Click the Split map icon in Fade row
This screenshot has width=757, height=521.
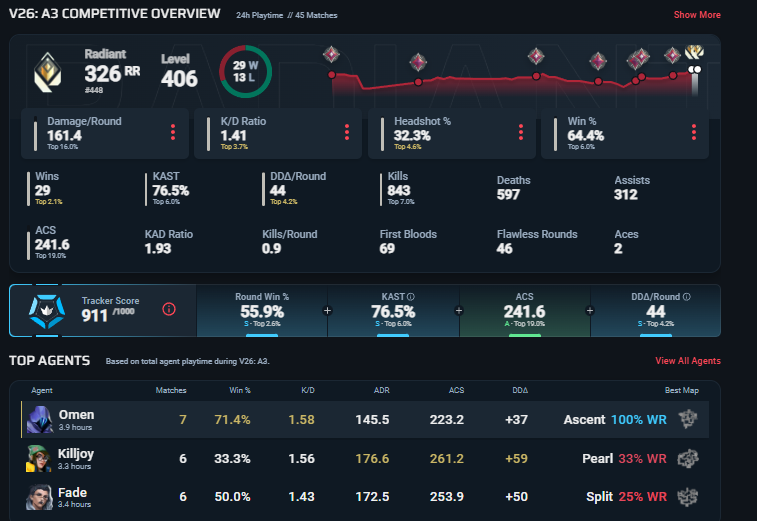[x=688, y=496]
